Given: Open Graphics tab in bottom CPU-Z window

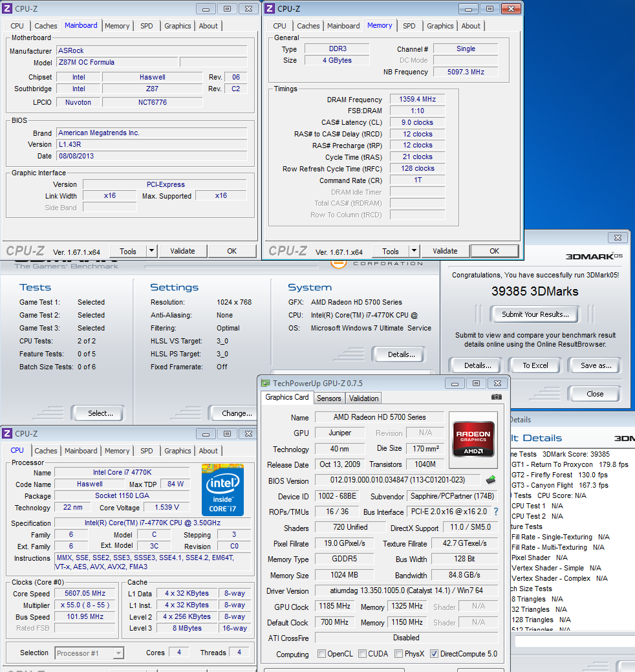Looking at the screenshot, I should coord(177,451).
